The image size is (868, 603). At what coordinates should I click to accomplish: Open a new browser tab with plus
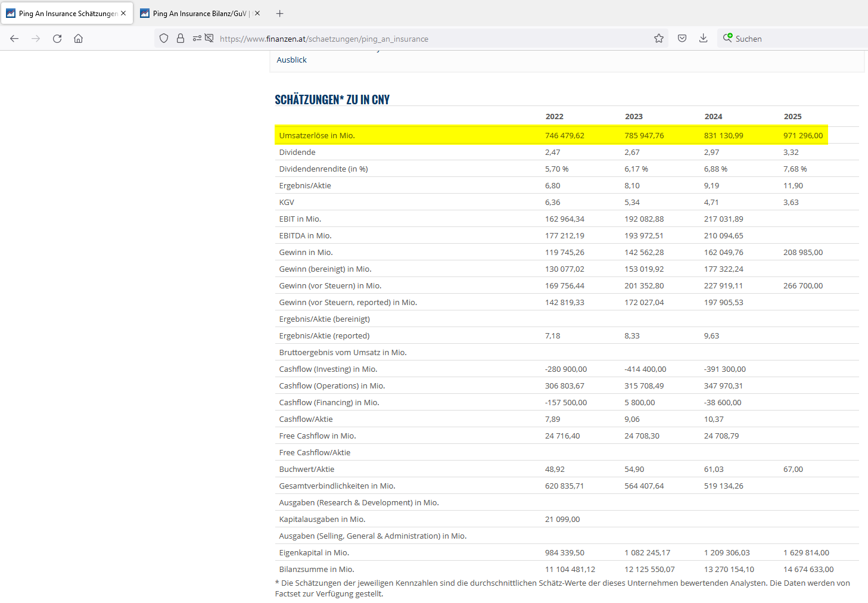tap(280, 13)
